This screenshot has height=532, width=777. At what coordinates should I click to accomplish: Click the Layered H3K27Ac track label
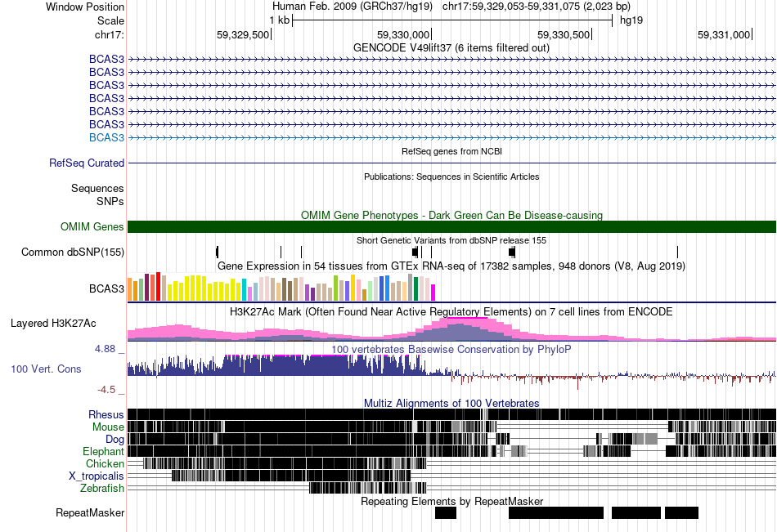pyautogui.click(x=53, y=324)
